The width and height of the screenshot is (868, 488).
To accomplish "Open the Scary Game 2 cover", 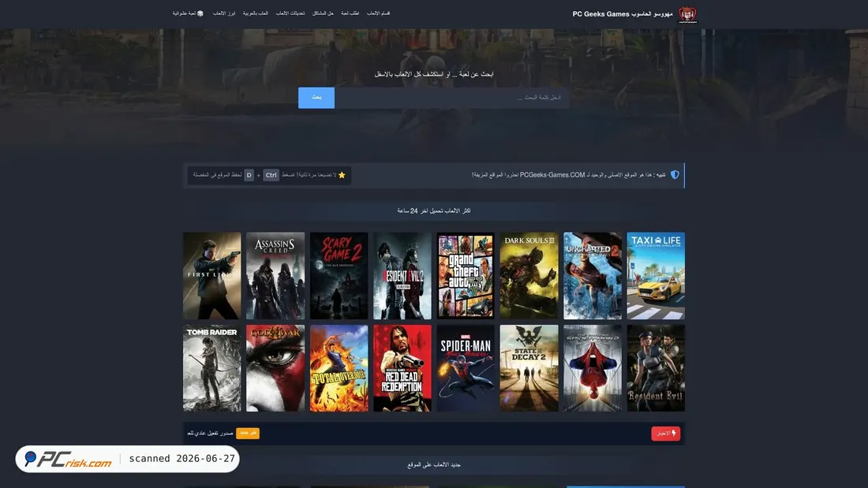I will (339, 276).
